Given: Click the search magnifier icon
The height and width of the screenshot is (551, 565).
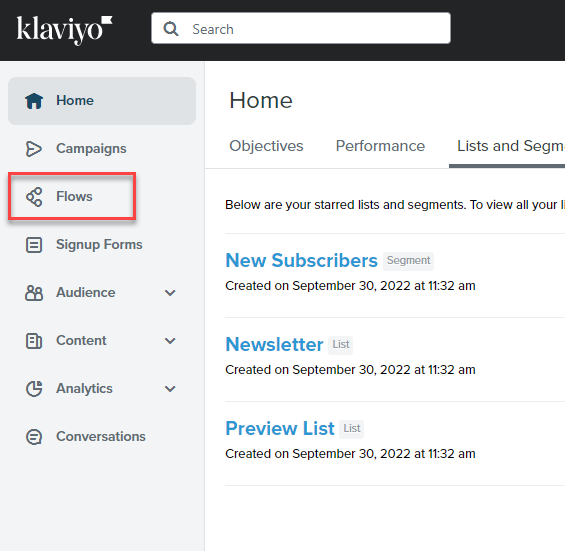Looking at the screenshot, I should tap(171, 28).
